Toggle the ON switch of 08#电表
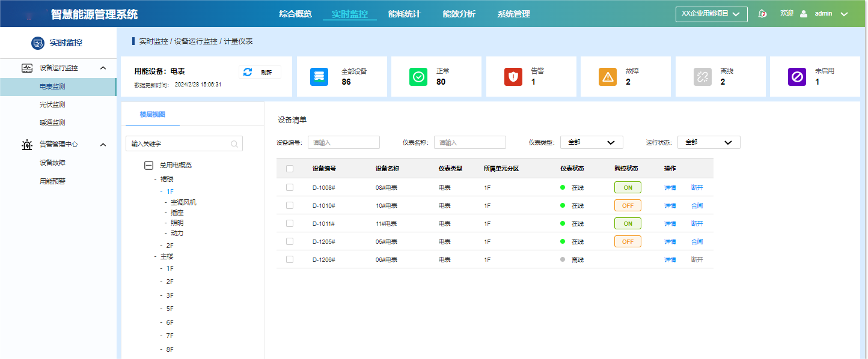The width and height of the screenshot is (868, 359). pyautogui.click(x=628, y=187)
